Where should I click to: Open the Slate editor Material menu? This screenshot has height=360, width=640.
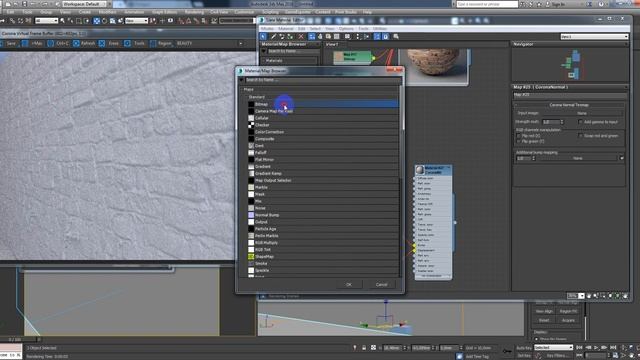286,29
